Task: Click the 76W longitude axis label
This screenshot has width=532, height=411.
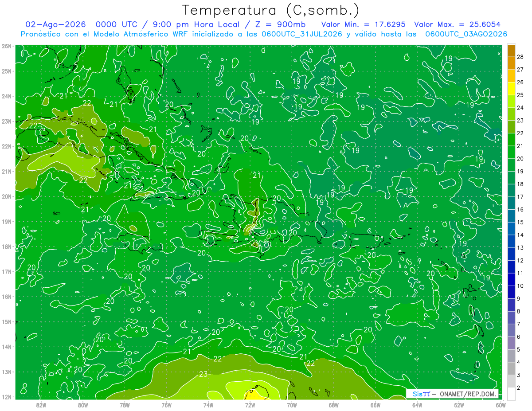Action: 166,405
